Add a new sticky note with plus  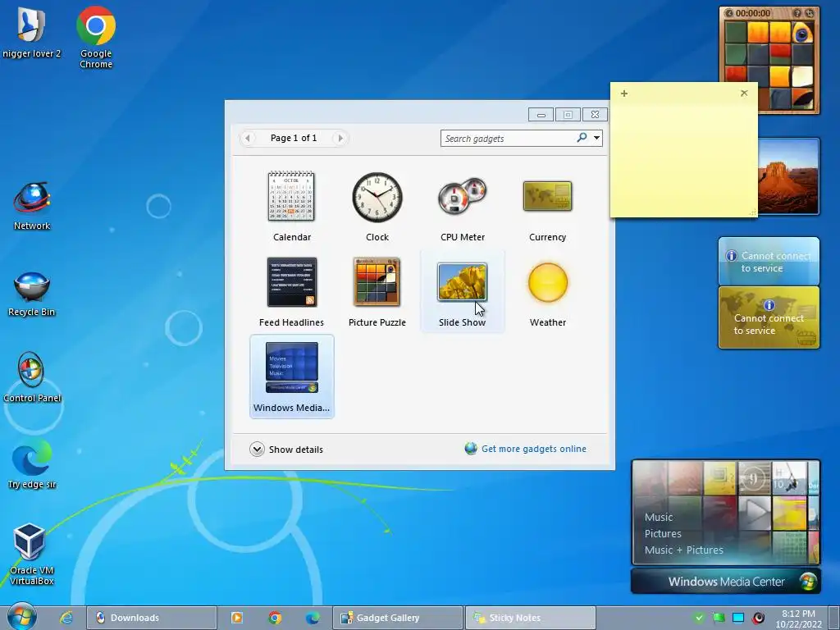[x=624, y=94]
